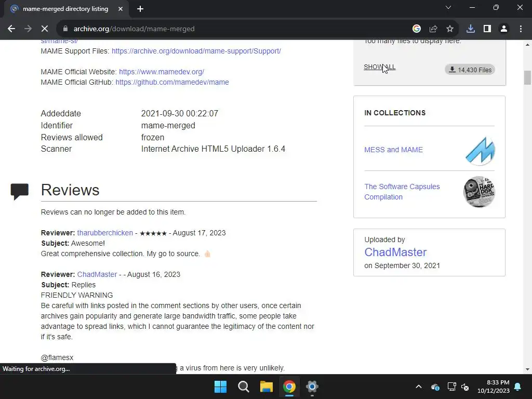
Task: View site information via the lock icon
Action: pos(65,29)
